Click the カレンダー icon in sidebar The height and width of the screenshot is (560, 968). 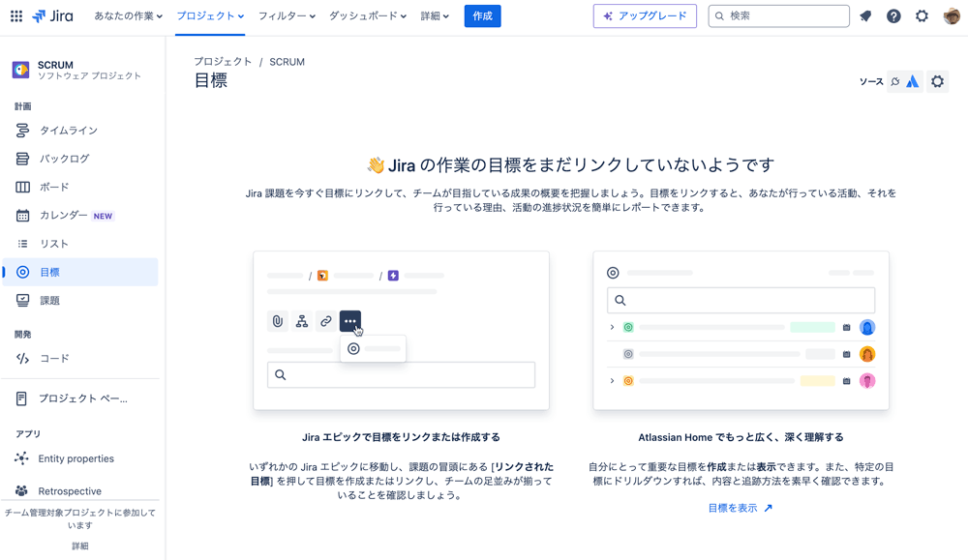pos(22,216)
